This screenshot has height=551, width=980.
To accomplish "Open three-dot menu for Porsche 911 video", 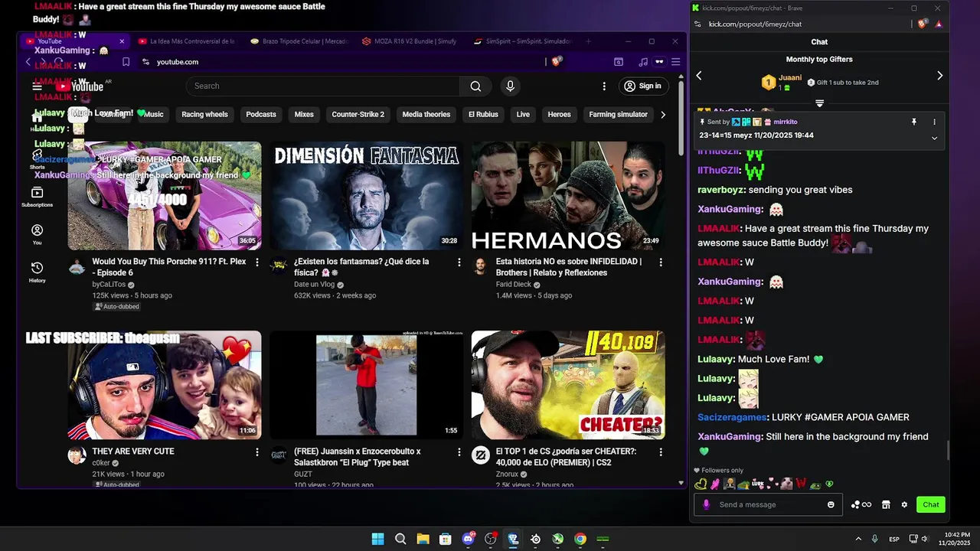I will (257, 262).
